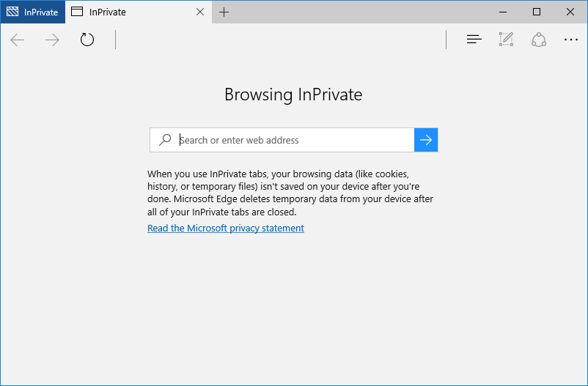The image size is (588, 386).
Task: Go back to previous page
Action: [x=18, y=40]
